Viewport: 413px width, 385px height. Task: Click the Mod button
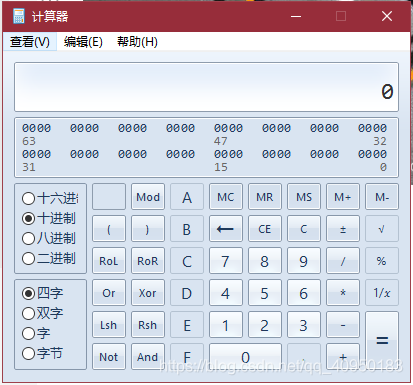tap(148, 197)
